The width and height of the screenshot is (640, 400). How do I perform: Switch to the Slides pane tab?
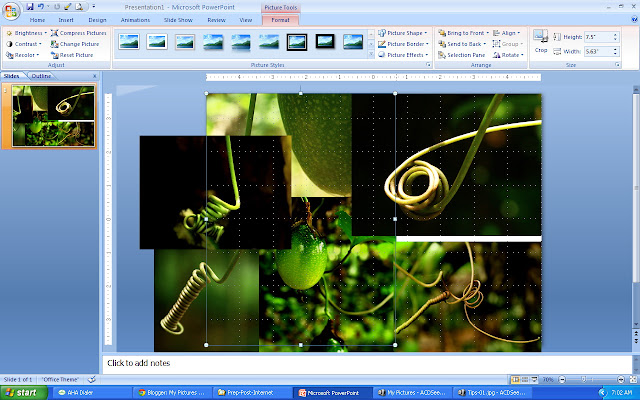11,76
